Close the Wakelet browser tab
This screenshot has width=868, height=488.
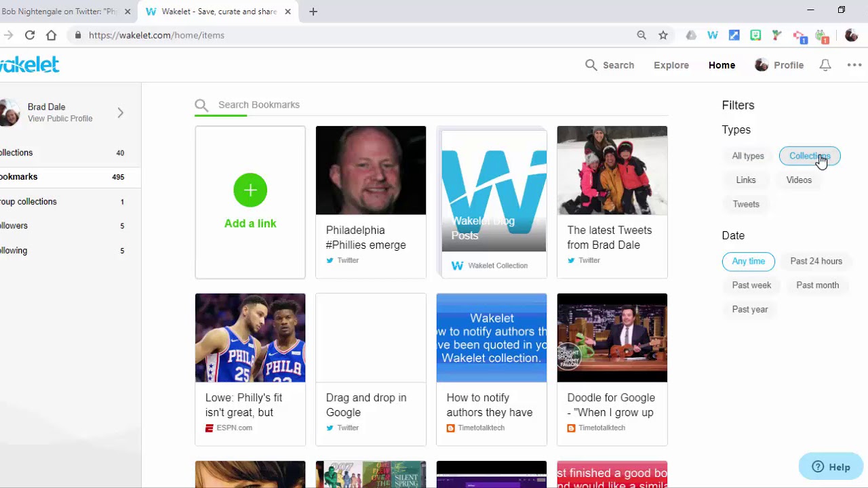click(x=288, y=12)
